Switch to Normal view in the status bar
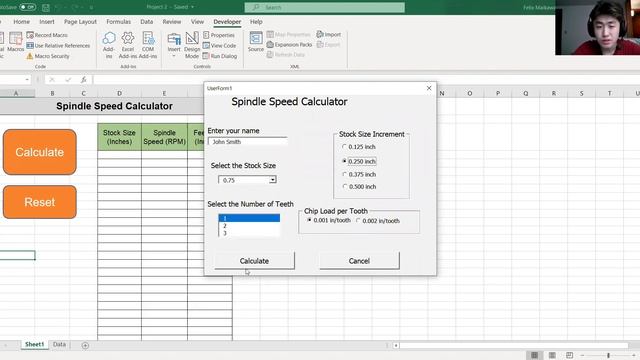640x360 pixels. tap(534, 355)
